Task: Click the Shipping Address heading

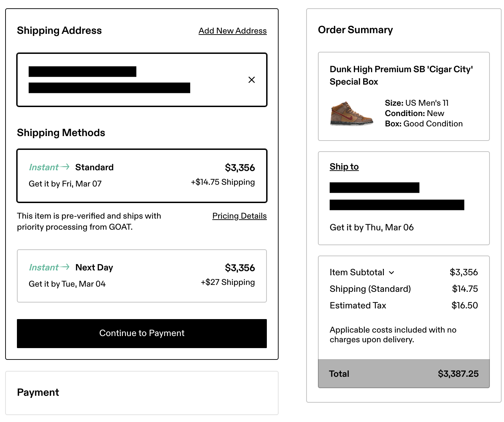Action: click(x=59, y=30)
